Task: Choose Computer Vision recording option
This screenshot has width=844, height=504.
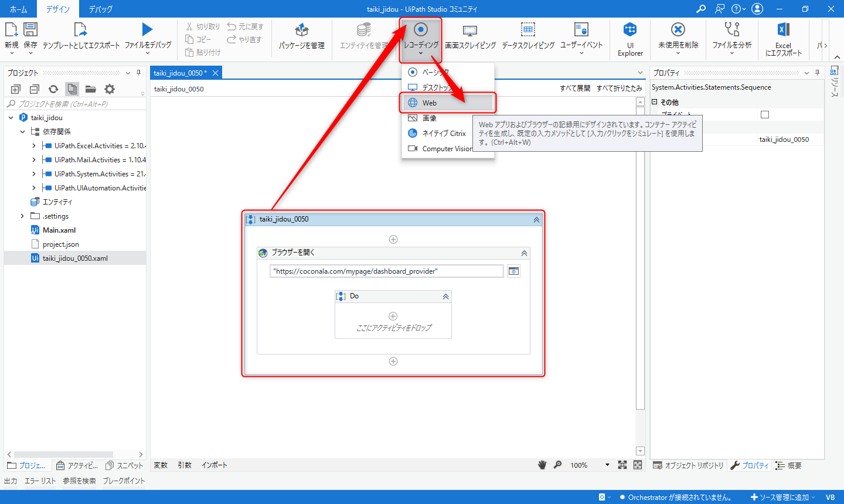Action: point(448,149)
